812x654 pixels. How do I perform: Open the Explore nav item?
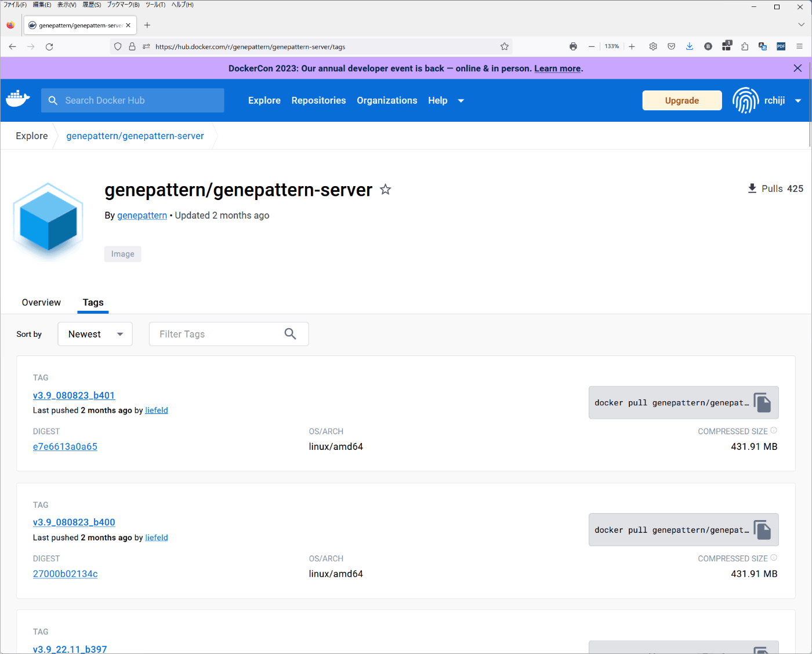pyautogui.click(x=264, y=100)
